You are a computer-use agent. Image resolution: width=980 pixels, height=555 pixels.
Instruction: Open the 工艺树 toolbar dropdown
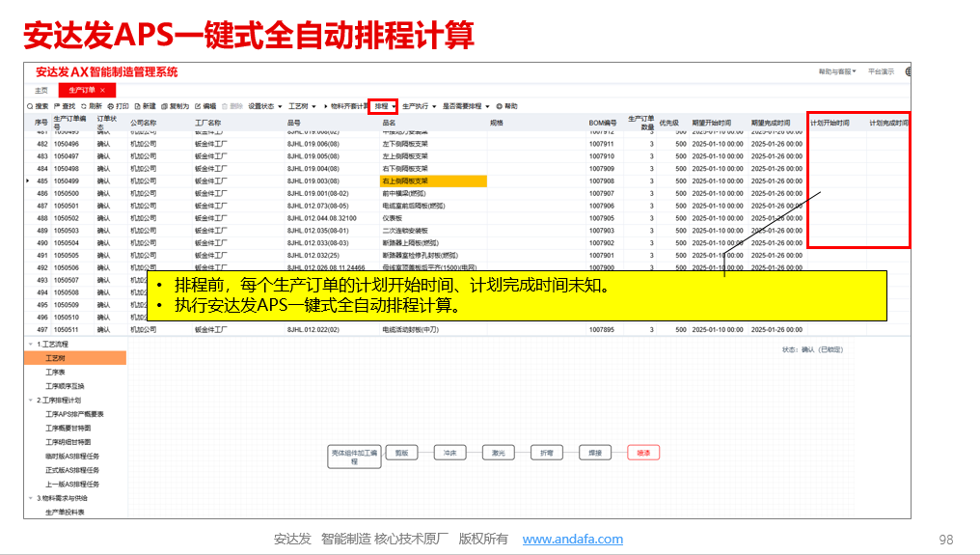click(x=302, y=106)
